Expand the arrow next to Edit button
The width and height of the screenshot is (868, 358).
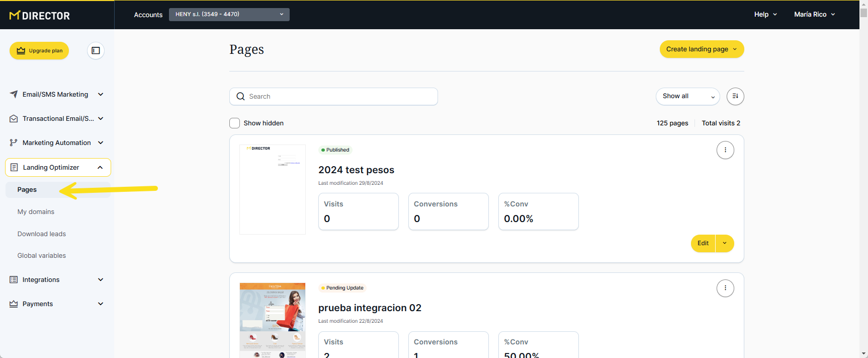pos(724,243)
